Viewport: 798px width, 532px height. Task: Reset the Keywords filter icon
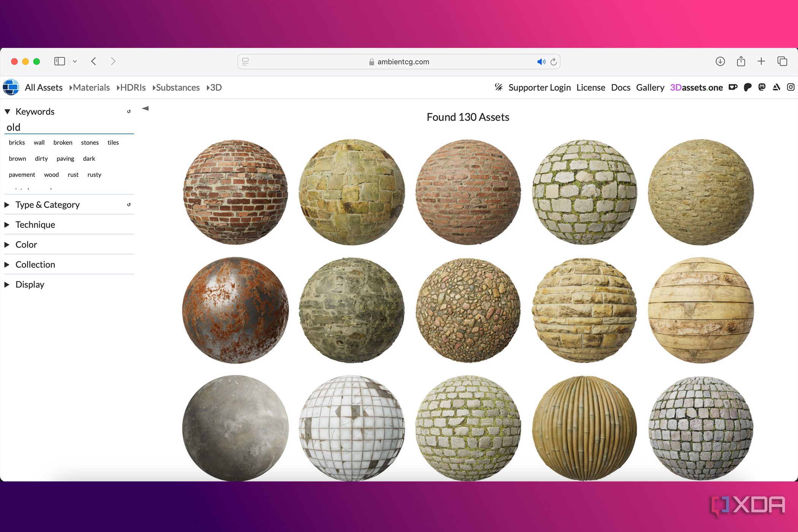click(x=129, y=111)
